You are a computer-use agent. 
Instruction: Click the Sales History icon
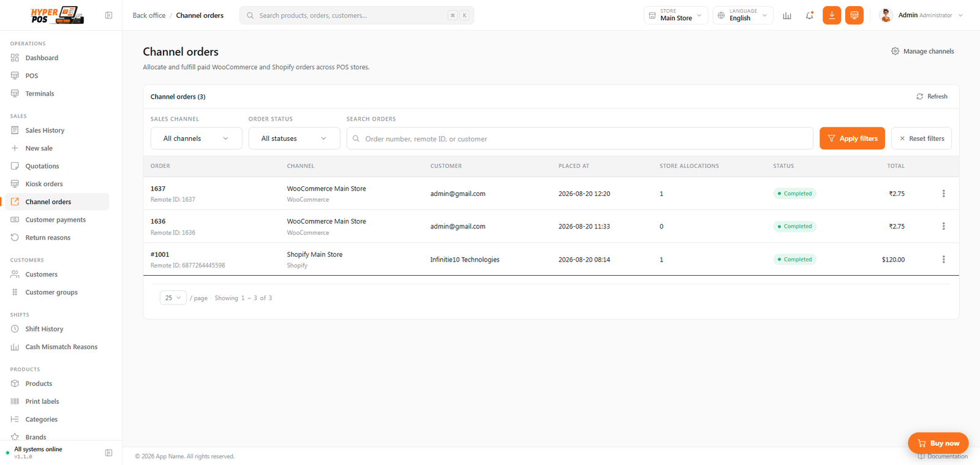(15, 130)
